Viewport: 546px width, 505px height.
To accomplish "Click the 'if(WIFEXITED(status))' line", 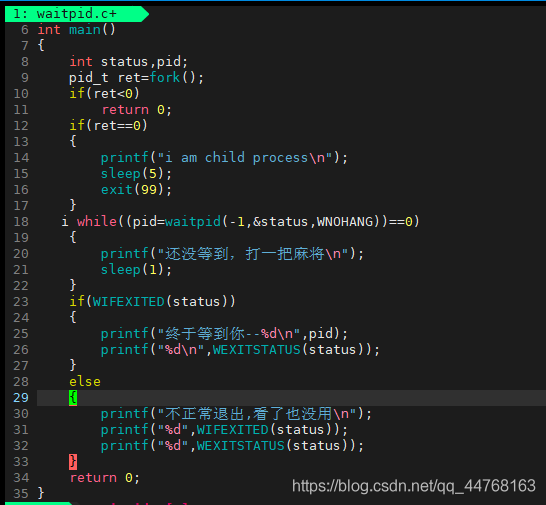I will tap(153, 302).
